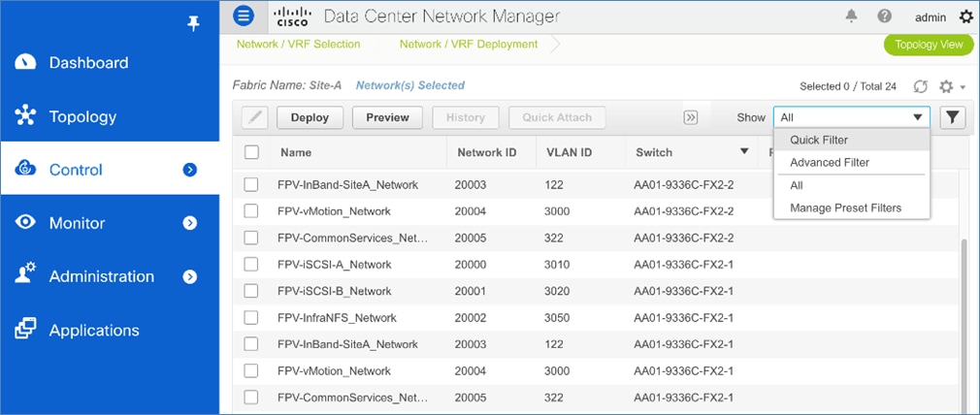Click VLAN value 3020

[x=557, y=291]
